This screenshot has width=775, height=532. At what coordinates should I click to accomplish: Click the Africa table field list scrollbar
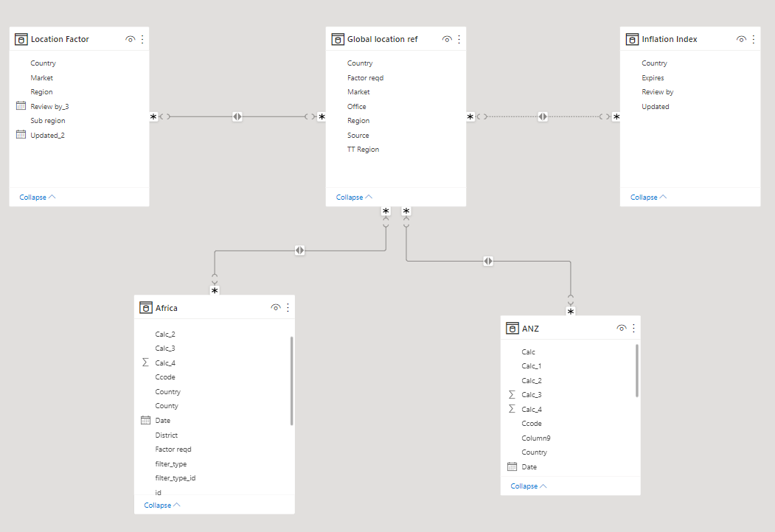291,380
